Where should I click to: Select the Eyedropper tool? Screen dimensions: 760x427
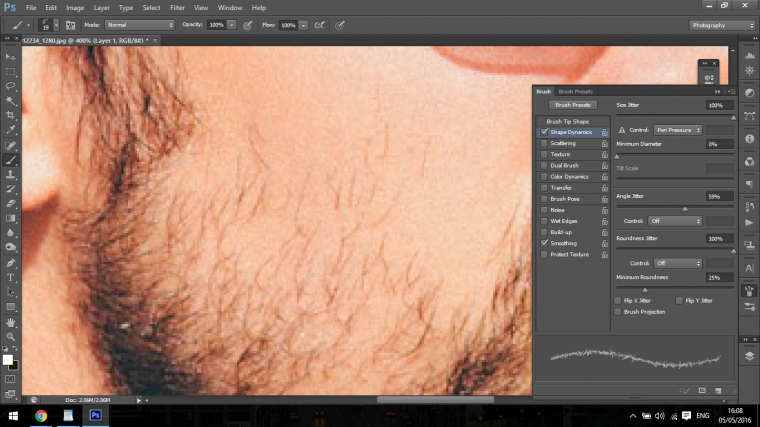tap(10, 130)
